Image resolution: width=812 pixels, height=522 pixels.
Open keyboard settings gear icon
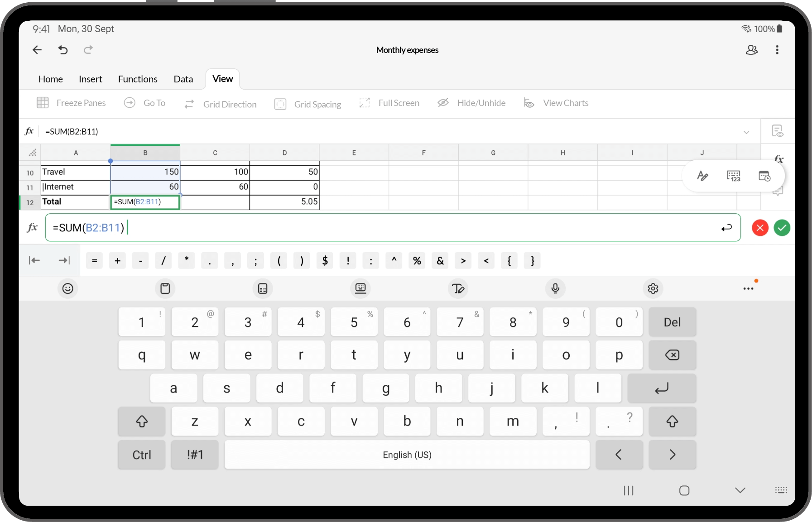pyautogui.click(x=653, y=288)
